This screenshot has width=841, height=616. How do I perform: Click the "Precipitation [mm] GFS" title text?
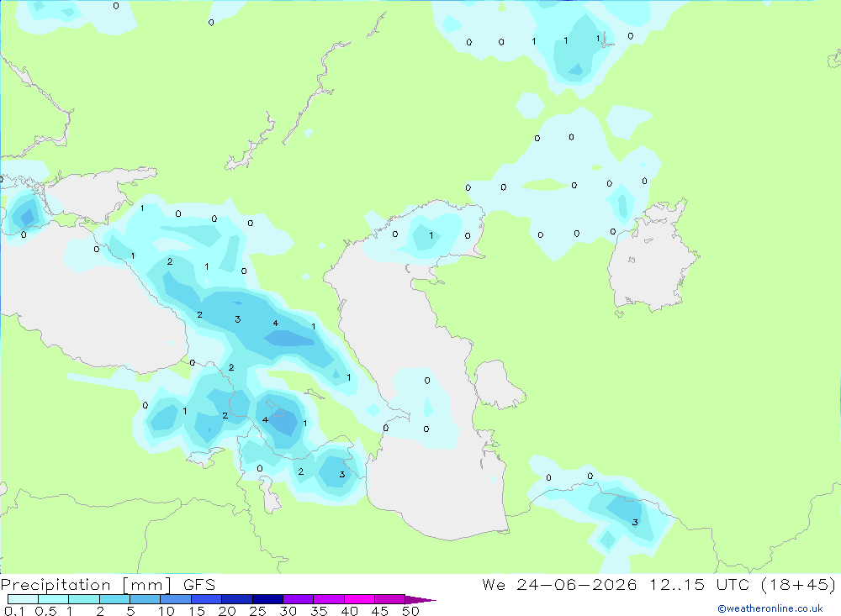tap(108, 585)
